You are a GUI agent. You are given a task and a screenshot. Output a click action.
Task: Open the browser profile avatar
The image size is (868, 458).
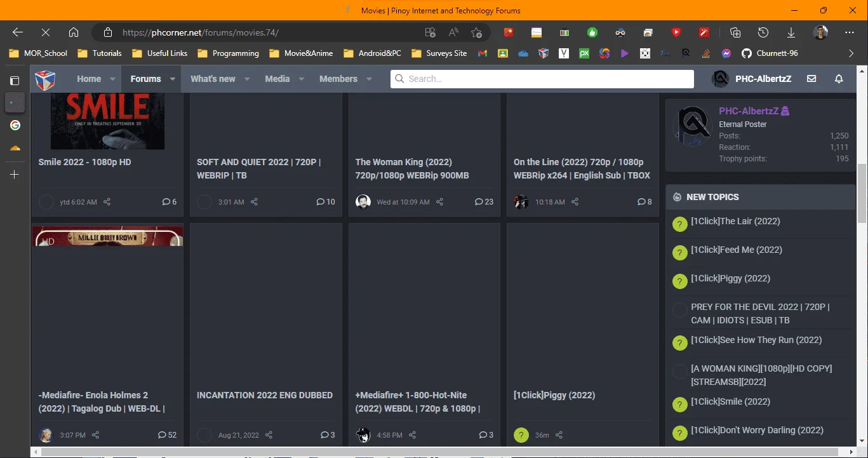(x=820, y=32)
